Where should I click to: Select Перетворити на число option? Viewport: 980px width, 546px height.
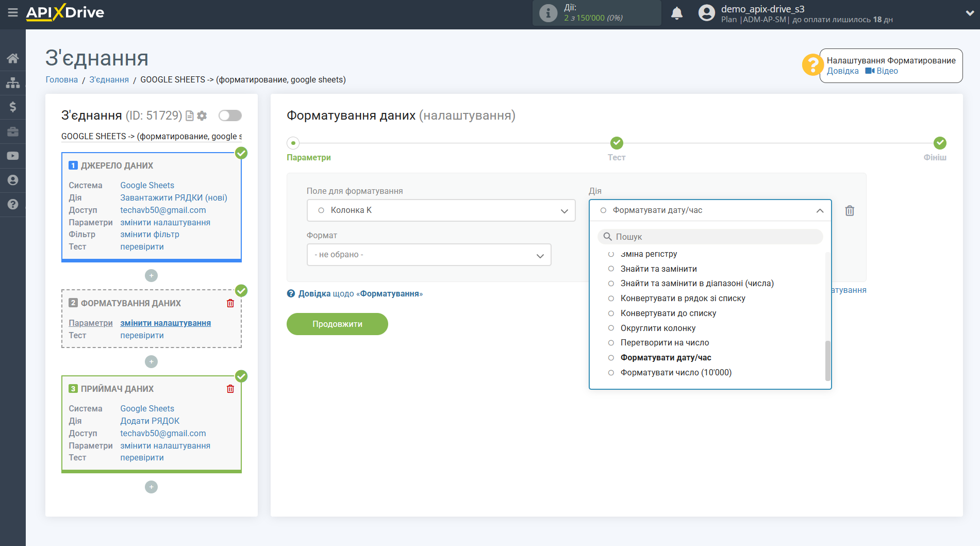[x=665, y=342]
